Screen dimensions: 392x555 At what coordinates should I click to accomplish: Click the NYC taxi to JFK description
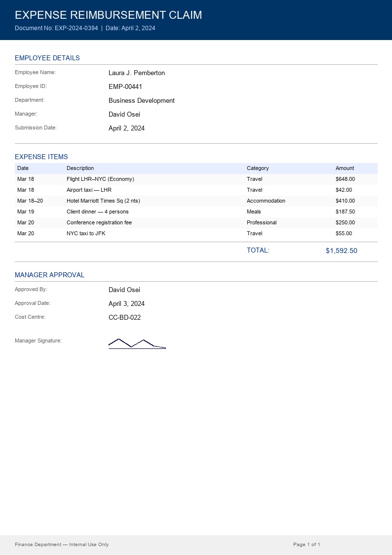click(x=86, y=233)
